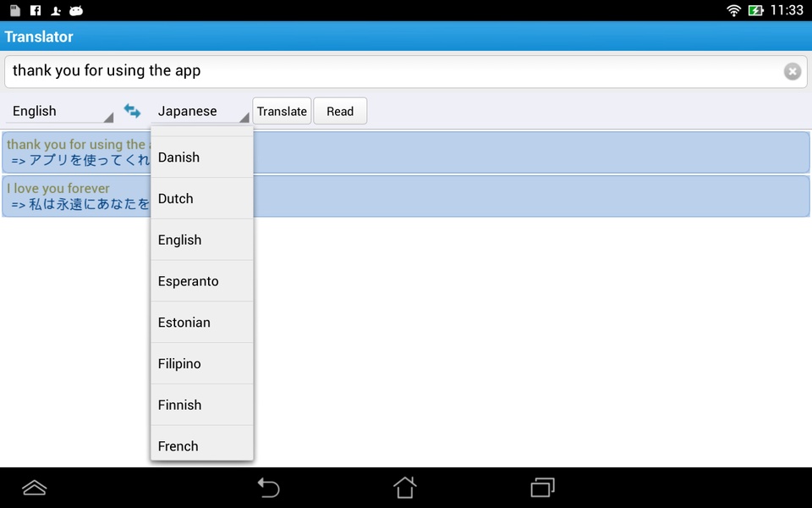Tap the Wi-Fi status icon

click(733, 10)
